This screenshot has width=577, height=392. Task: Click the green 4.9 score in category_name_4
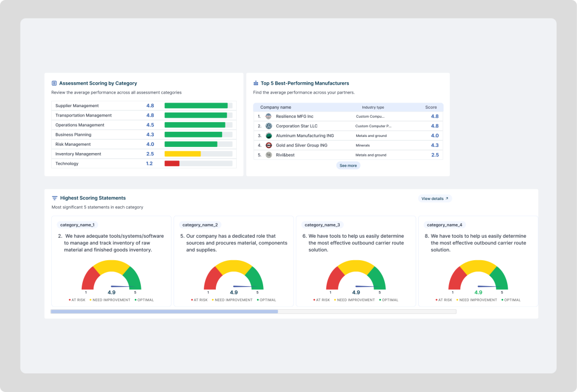tap(478, 292)
